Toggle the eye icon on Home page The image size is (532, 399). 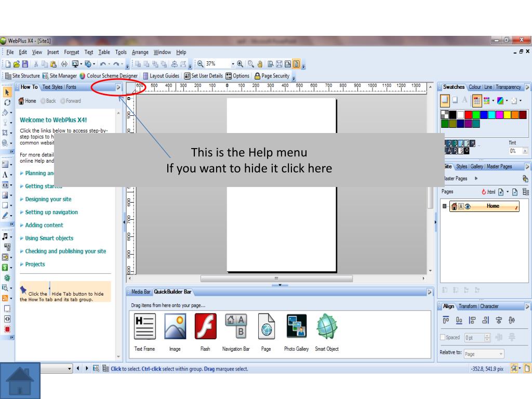pos(468,206)
